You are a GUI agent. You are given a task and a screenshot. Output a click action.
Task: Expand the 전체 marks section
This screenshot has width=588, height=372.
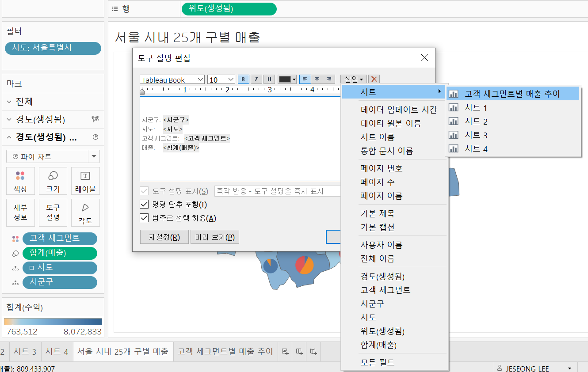pyautogui.click(x=9, y=102)
